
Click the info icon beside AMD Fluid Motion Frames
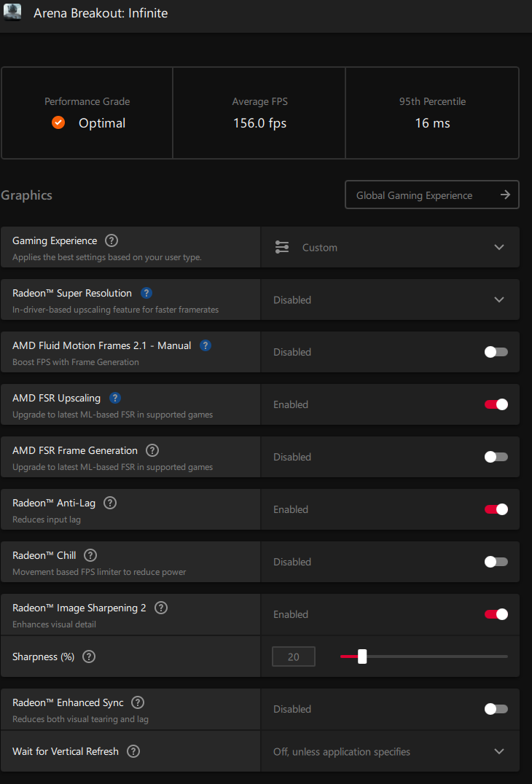point(206,345)
